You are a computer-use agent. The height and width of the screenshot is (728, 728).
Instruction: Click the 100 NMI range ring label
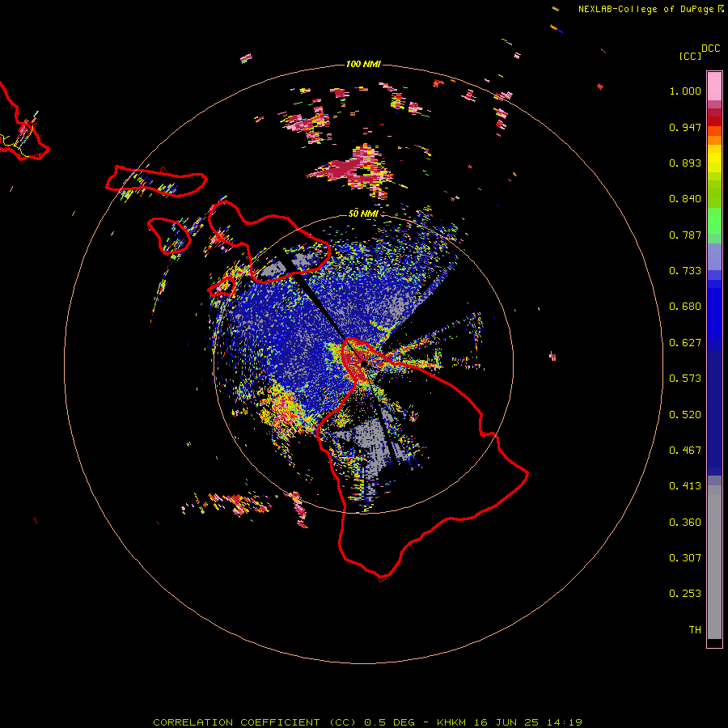[363, 64]
